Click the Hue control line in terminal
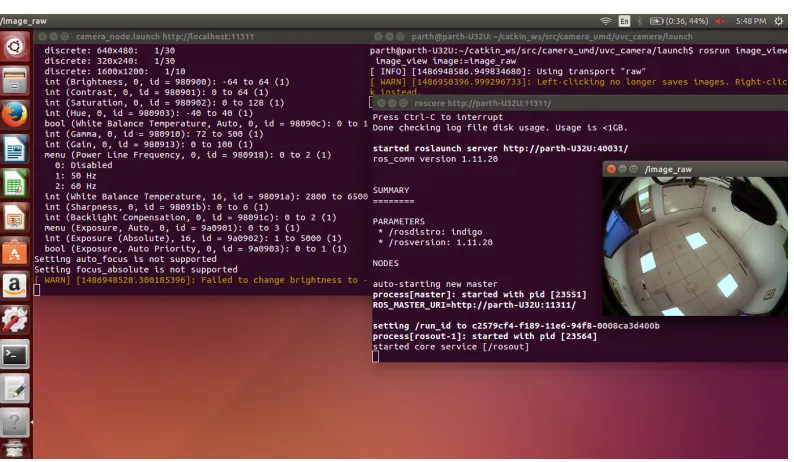794x462 pixels. 148,113
